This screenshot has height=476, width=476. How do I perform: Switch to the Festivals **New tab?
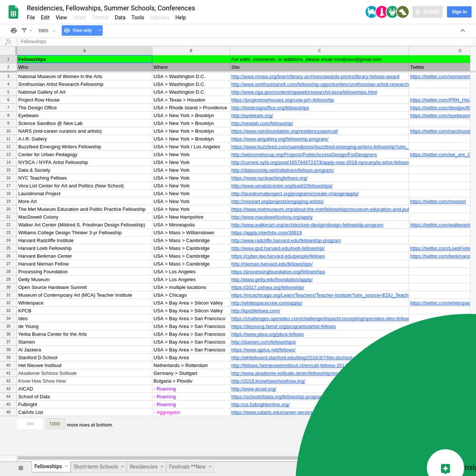pos(187,467)
